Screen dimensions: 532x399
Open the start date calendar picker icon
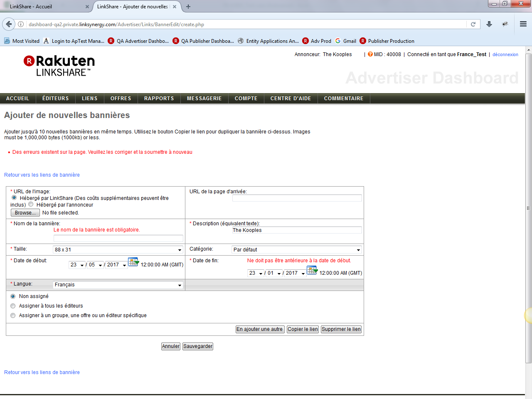(133, 262)
